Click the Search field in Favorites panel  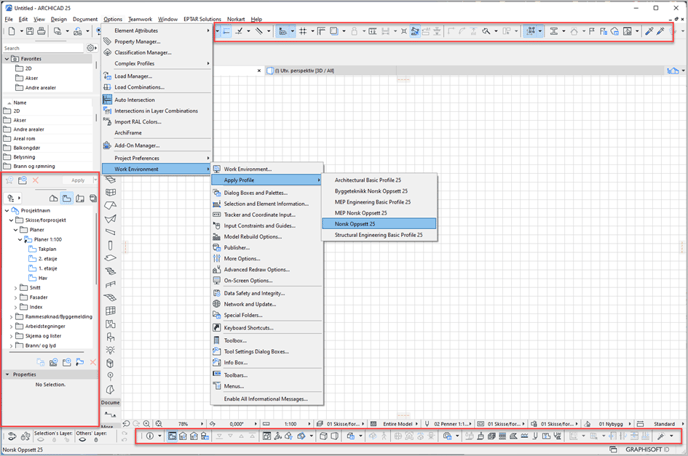[43, 48]
